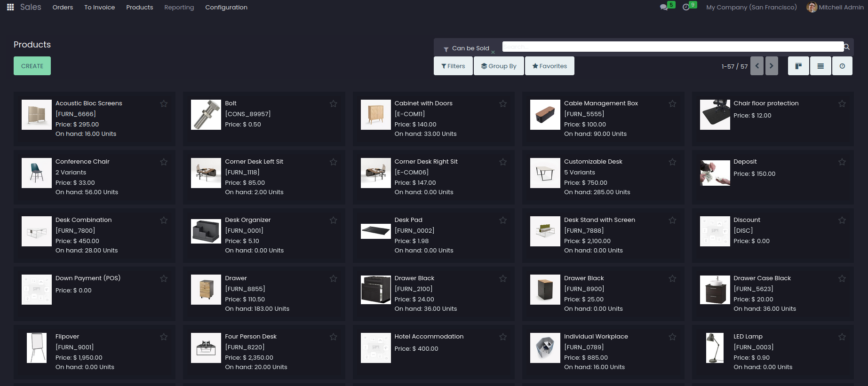The image size is (868, 386).
Task: Click 'Desk Stand with Screen' product name
Action: coord(599,220)
